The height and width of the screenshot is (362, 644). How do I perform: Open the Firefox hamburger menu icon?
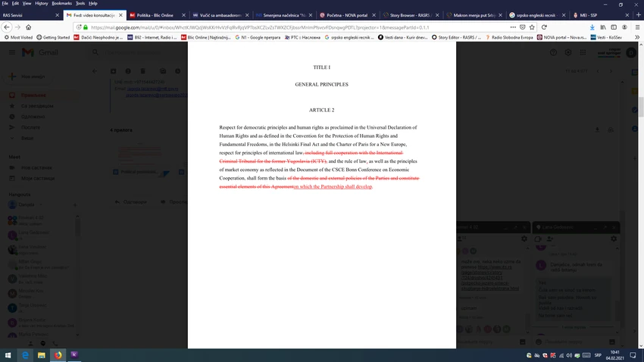coord(637,27)
